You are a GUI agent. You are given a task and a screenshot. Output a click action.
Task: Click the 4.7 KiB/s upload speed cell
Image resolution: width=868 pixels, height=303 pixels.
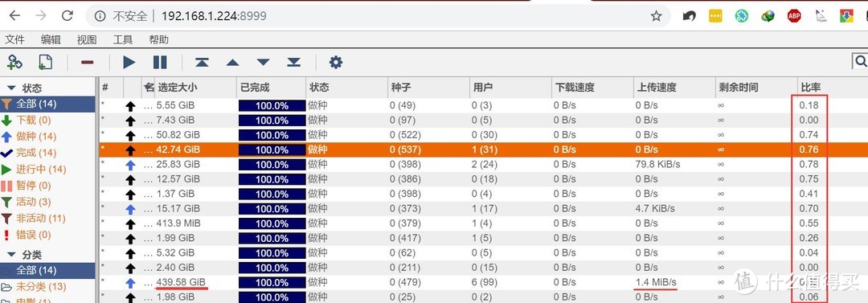tap(656, 209)
